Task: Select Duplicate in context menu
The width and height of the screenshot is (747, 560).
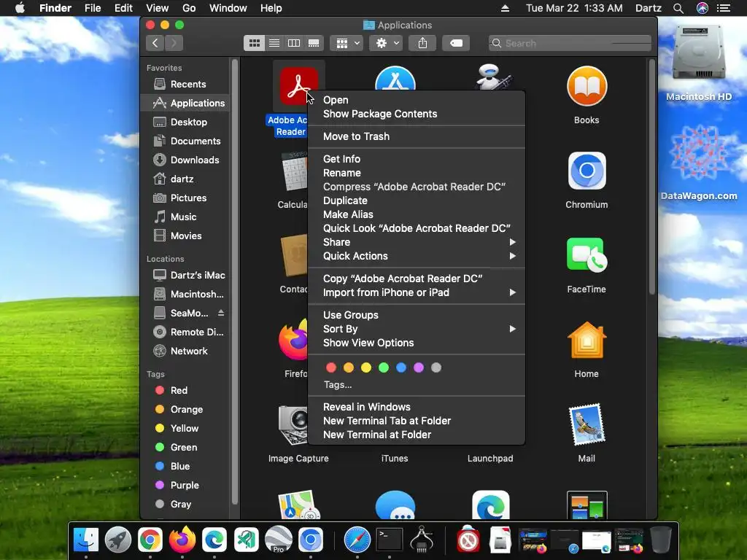Action: 417,201
